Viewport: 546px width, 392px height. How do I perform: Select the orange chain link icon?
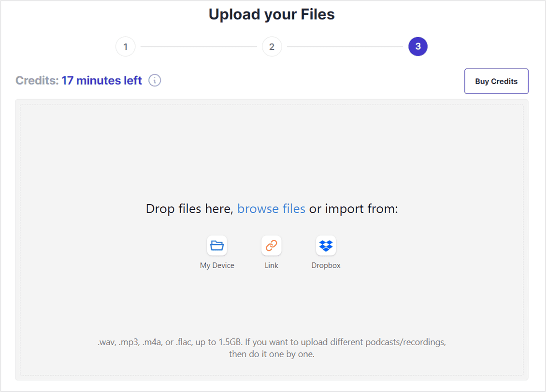tap(271, 246)
